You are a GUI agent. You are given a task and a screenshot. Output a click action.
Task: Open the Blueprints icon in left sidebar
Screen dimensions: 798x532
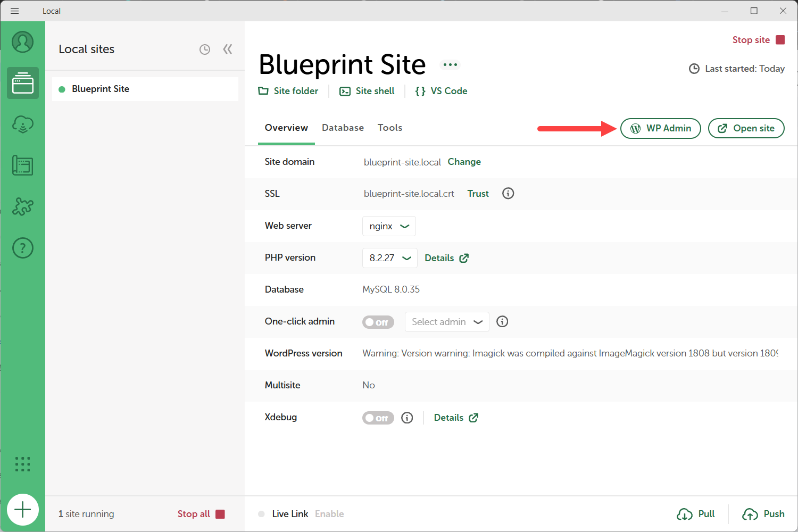[x=23, y=166]
